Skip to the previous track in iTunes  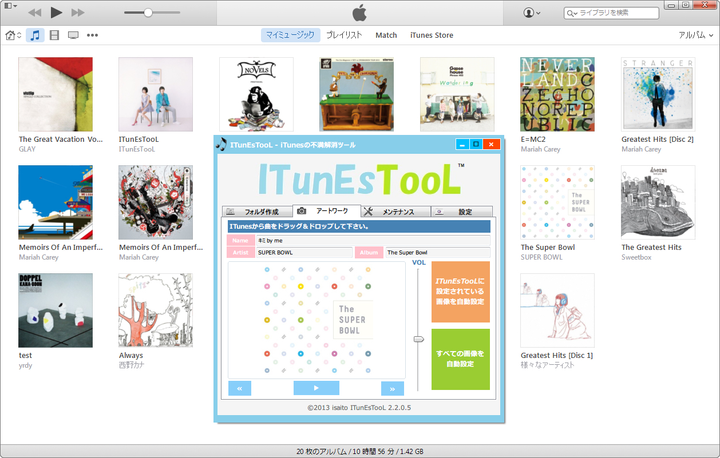(x=34, y=12)
